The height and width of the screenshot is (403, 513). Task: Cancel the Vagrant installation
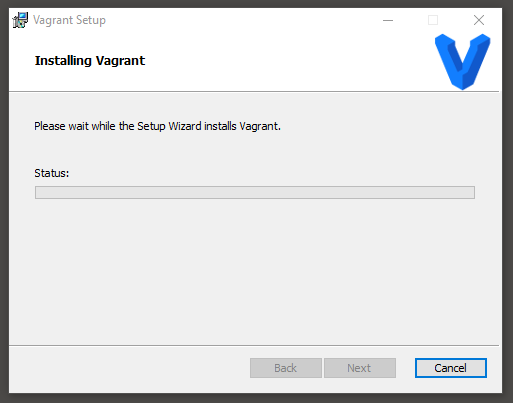click(451, 368)
